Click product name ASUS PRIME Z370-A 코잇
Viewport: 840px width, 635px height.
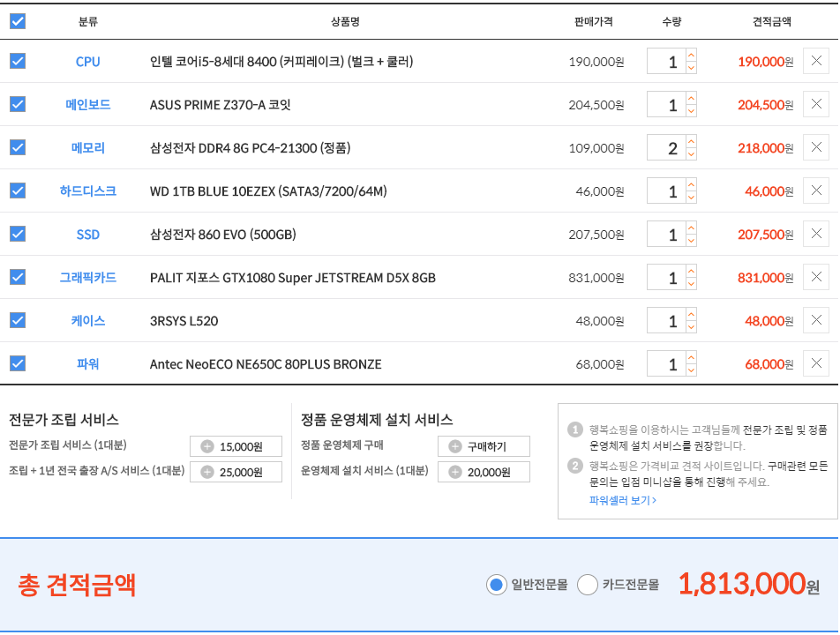click(x=221, y=104)
